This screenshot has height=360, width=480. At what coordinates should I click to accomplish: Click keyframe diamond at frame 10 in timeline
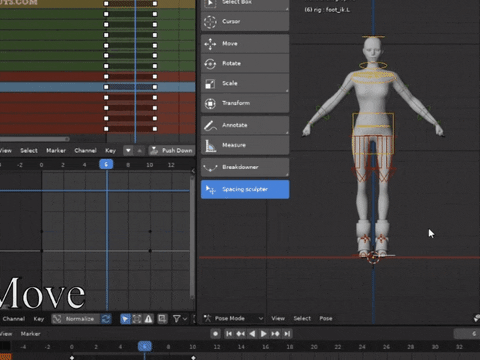coord(193,357)
